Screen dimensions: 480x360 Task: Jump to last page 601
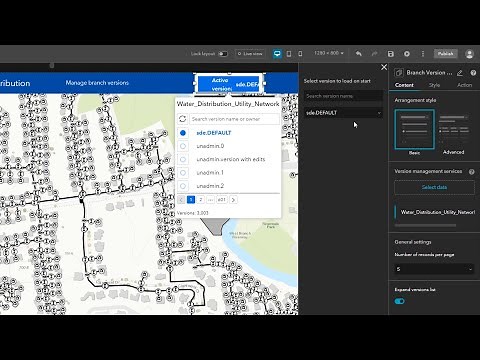[221, 200]
